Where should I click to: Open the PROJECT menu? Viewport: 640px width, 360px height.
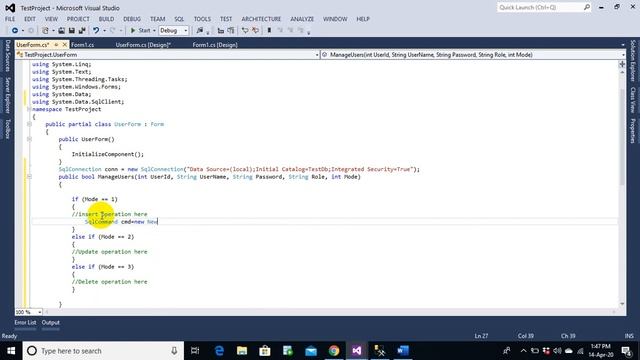[78, 19]
